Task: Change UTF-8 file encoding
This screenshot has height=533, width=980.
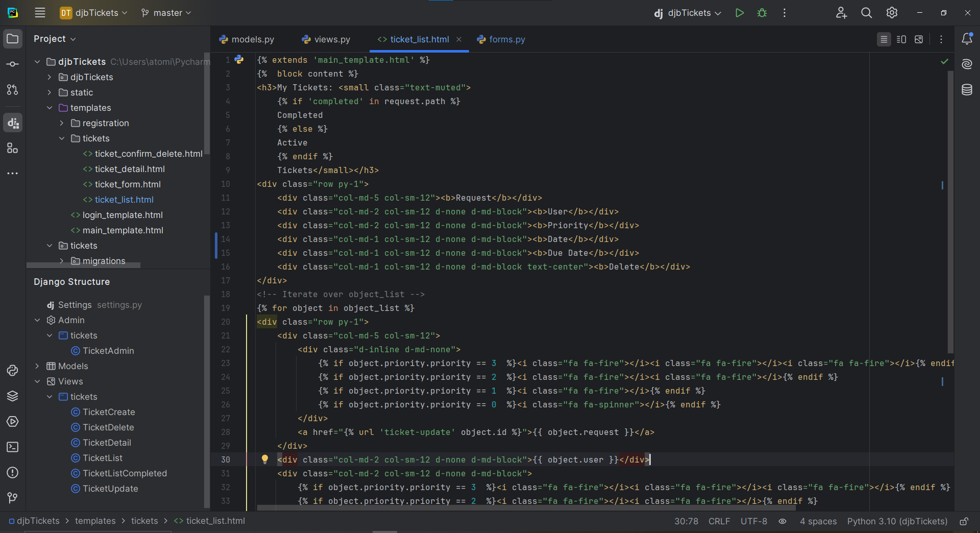Action: [x=754, y=521]
